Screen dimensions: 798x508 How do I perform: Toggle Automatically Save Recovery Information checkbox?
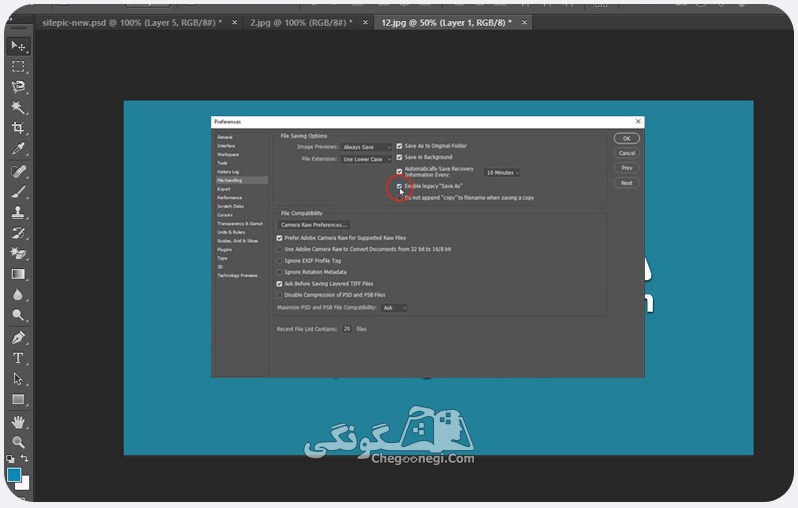(x=400, y=172)
